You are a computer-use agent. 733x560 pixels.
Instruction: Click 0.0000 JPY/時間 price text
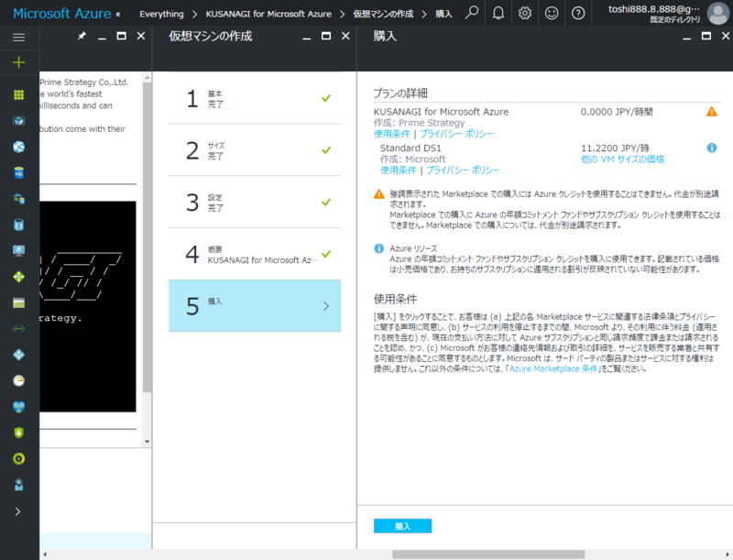click(617, 112)
